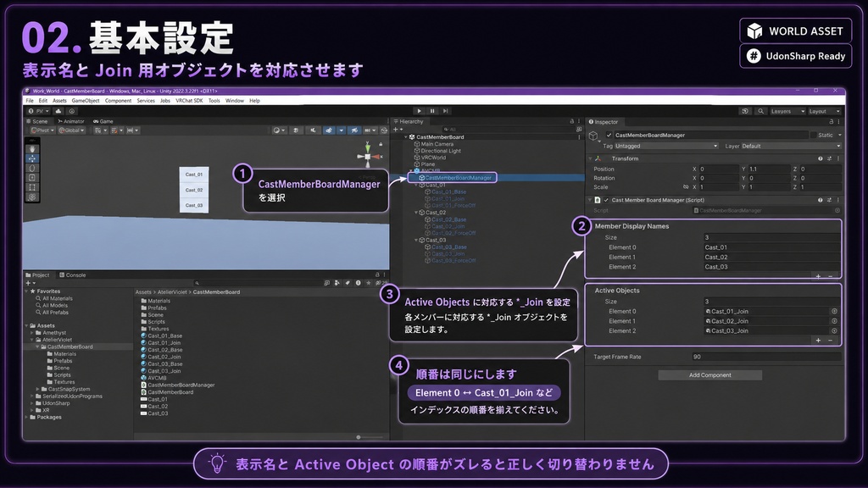The image size is (868, 488).
Task: Open the Undo History icon
Action: click(745, 111)
